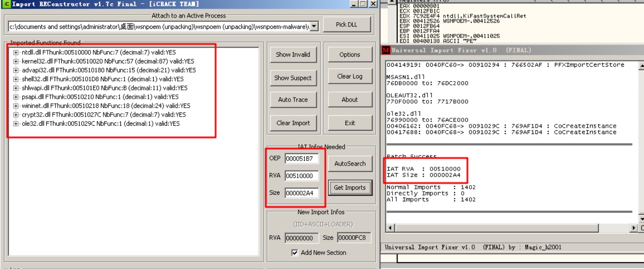Click the ESP 0012FB64 register line
The height and width of the screenshot is (269, 644).
click(x=419, y=26)
